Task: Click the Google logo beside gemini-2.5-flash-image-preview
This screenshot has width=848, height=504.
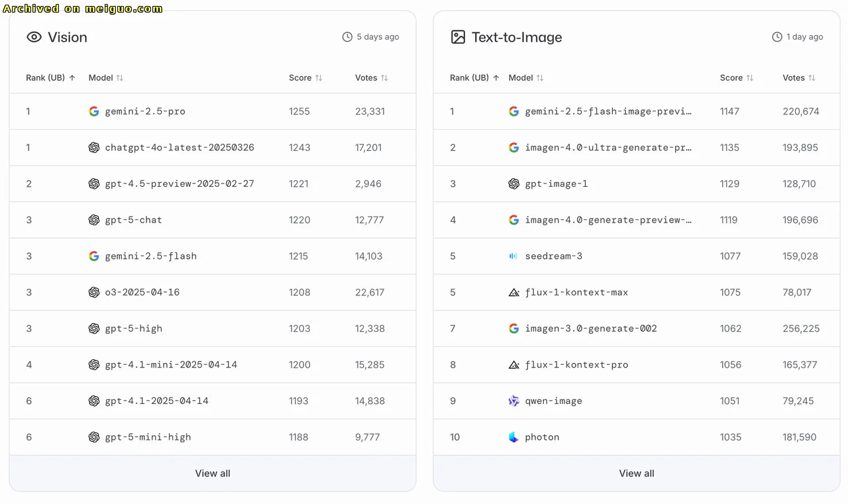Action: (514, 111)
